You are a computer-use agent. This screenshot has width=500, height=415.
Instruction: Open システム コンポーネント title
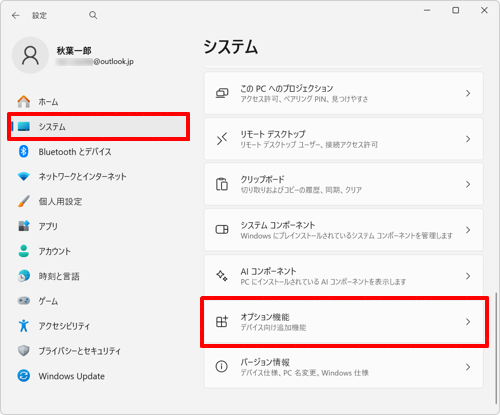tap(278, 225)
